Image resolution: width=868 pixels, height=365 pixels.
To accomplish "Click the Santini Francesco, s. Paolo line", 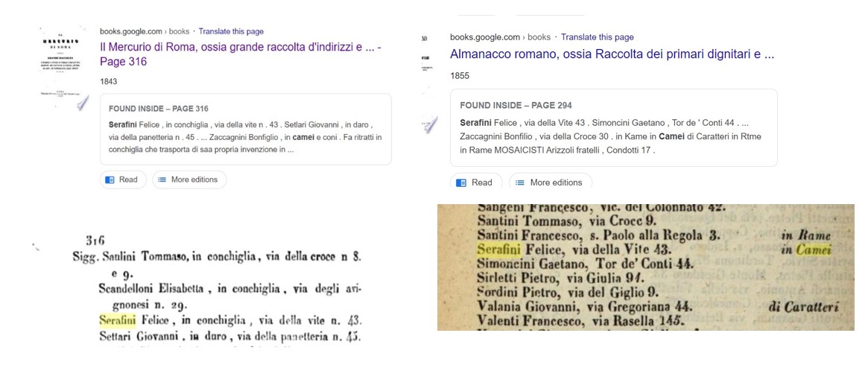I will coord(598,236).
